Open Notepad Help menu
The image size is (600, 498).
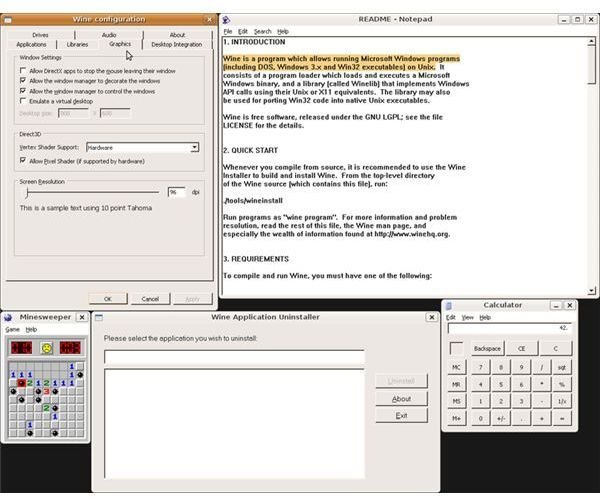[x=283, y=31]
